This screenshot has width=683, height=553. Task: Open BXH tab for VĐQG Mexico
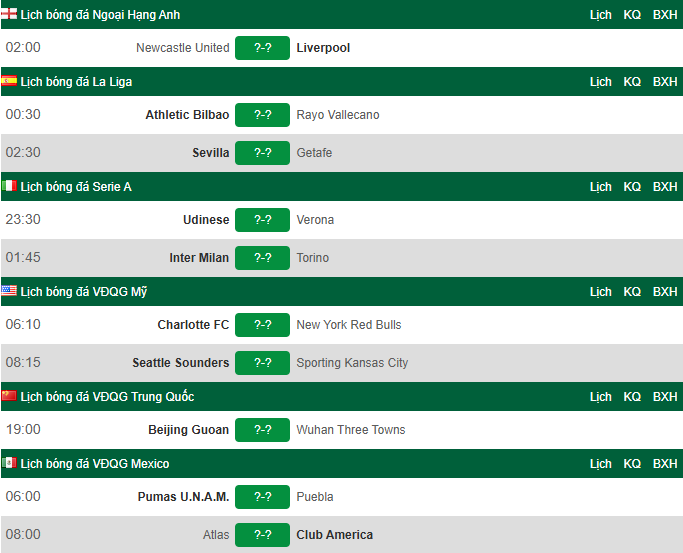[x=665, y=464]
